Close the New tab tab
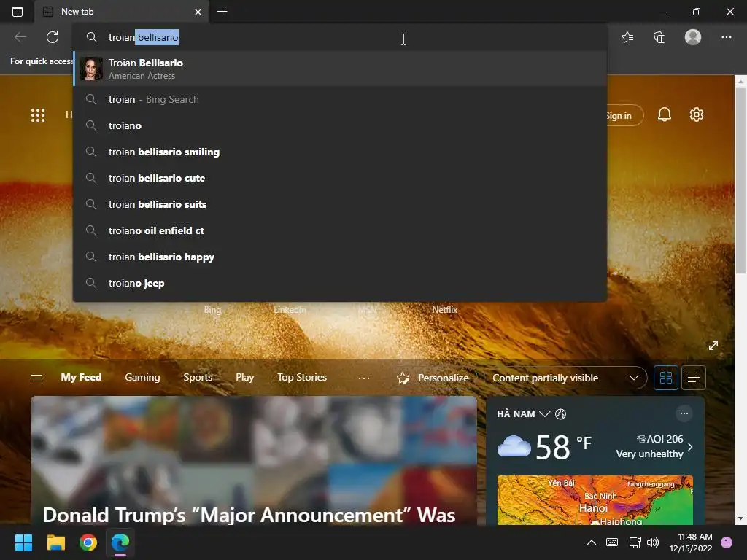The height and width of the screenshot is (560, 747). [x=198, y=12]
